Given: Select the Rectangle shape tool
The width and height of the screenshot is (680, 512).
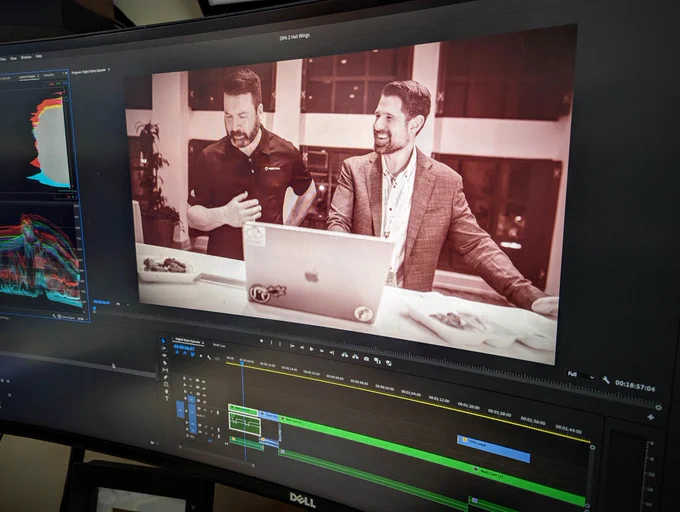Looking at the screenshot, I should [x=166, y=385].
